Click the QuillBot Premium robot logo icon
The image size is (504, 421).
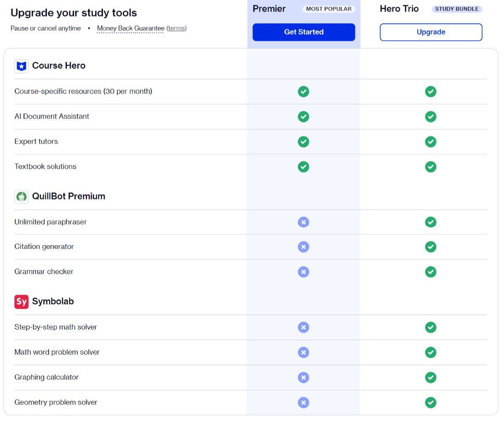click(21, 196)
